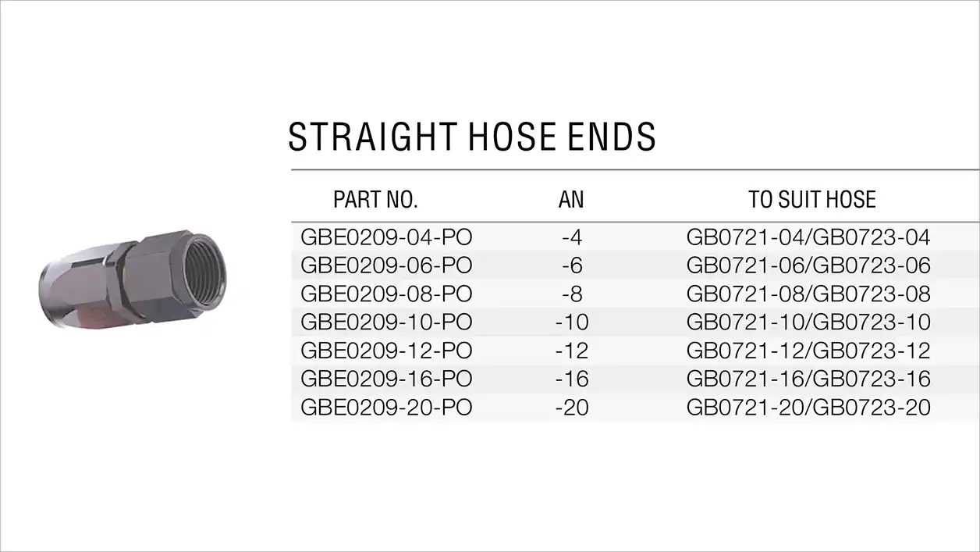Viewport: 980px width, 552px height.
Task: Click hose reference GB0721-20/GB0723-20
Action: click(x=809, y=408)
